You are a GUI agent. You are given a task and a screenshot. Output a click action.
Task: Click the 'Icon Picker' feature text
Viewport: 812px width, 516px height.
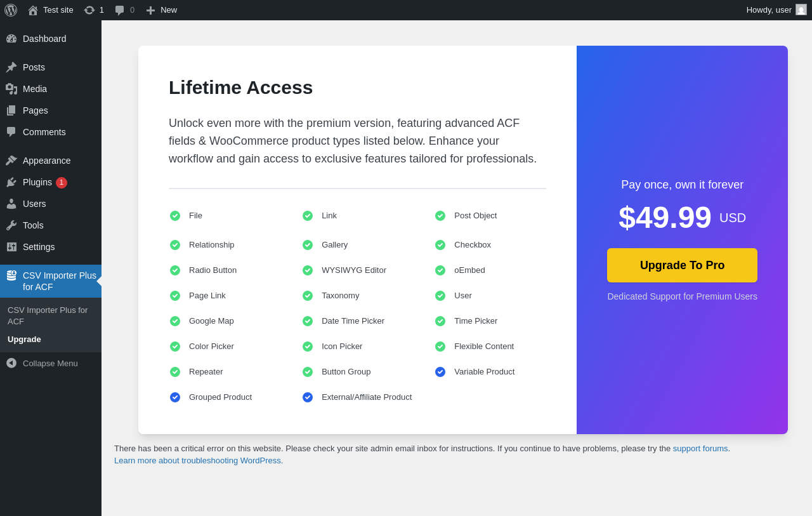point(342,347)
